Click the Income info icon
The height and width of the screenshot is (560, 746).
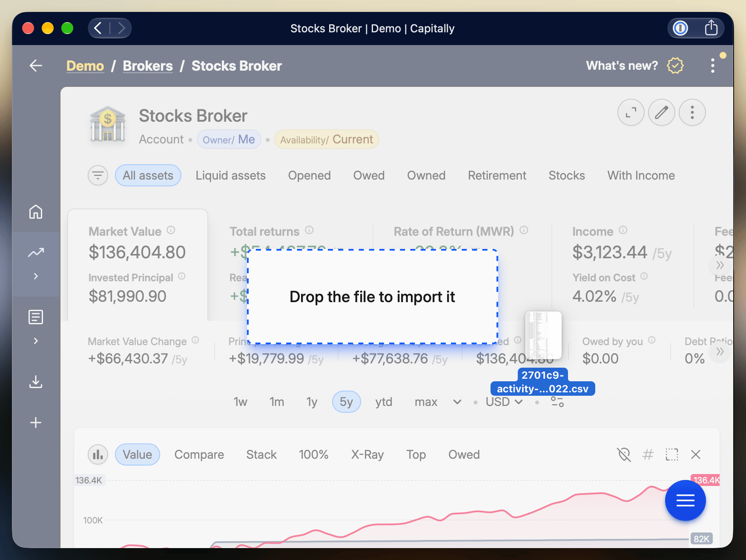coord(623,230)
